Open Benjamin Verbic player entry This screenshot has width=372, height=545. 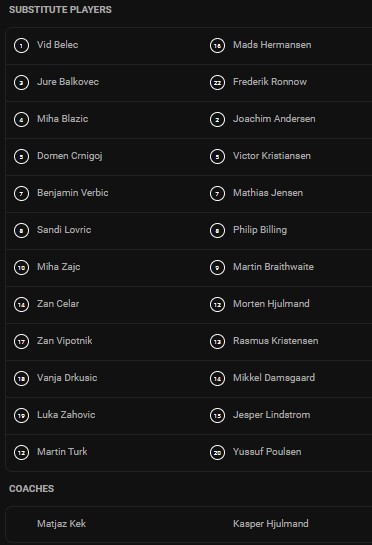(73, 193)
